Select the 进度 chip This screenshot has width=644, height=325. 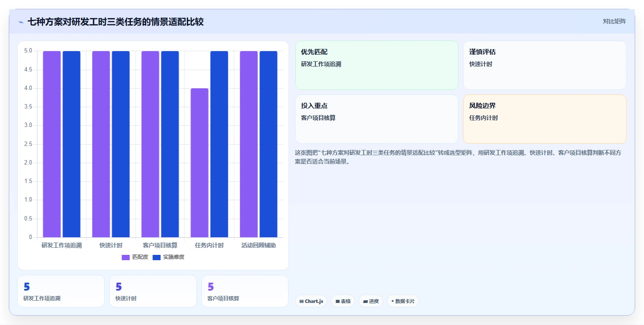coord(371,301)
